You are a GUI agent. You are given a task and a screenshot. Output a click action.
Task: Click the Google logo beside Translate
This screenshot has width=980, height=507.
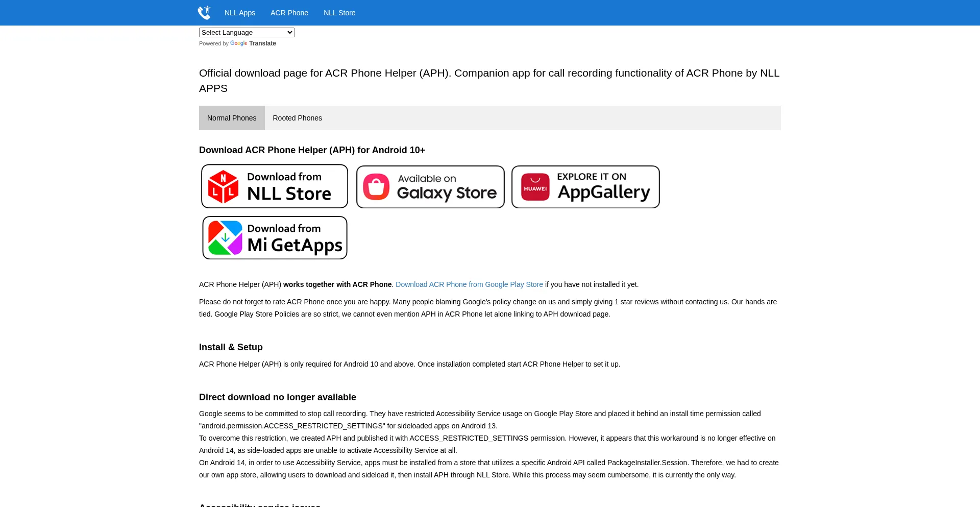click(238, 43)
